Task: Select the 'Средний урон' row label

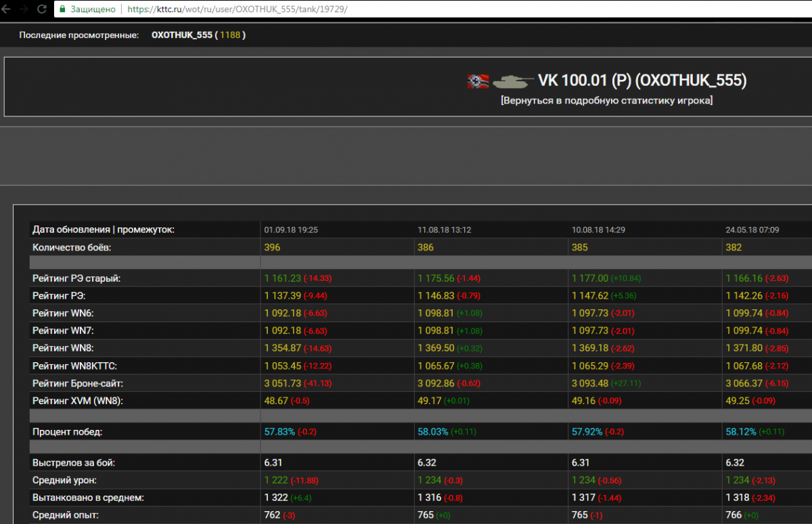Action: [x=64, y=480]
